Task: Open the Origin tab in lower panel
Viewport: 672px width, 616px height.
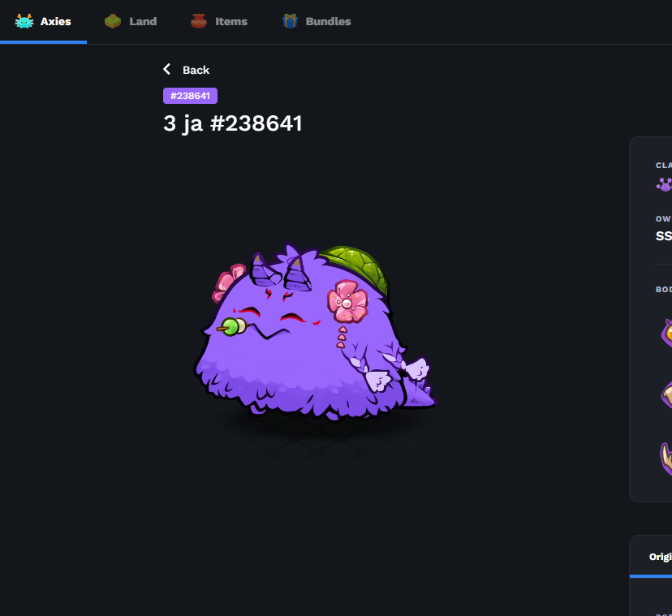Action: click(x=660, y=557)
